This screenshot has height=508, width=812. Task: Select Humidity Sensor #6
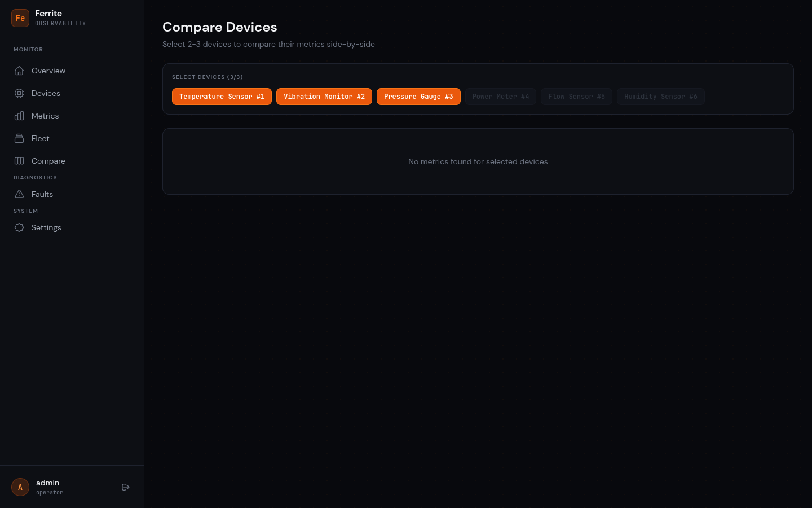coord(661,97)
